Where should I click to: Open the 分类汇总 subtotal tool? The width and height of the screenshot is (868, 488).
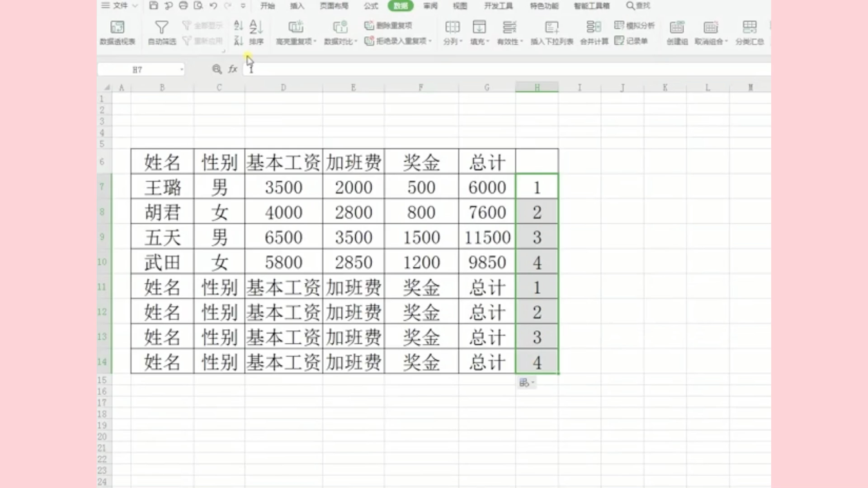click(x=750, y=33)
